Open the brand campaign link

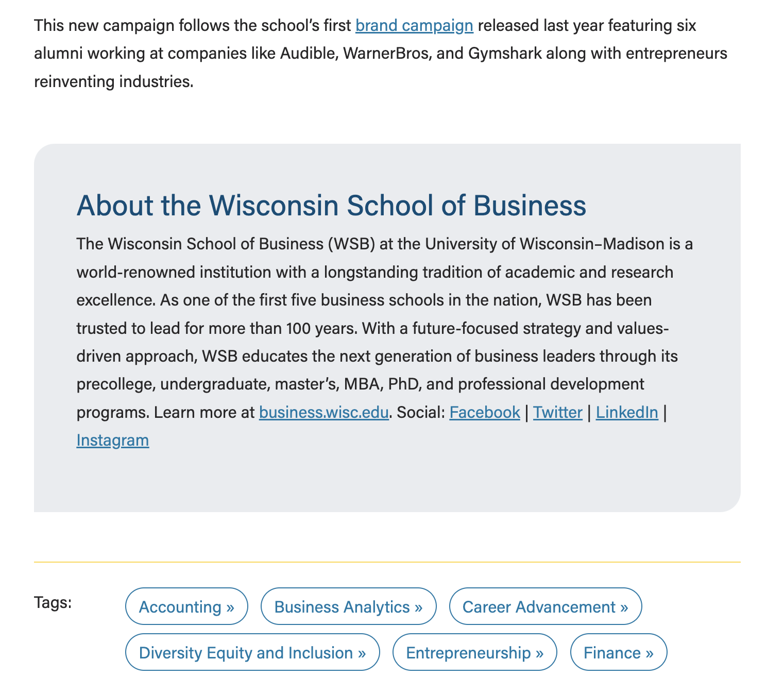[x=414, y=26]
